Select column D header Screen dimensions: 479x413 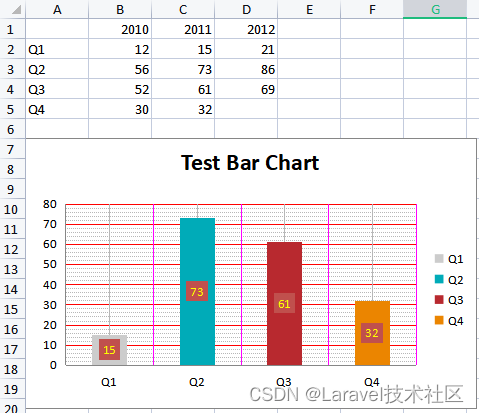[x=246, y=9]
